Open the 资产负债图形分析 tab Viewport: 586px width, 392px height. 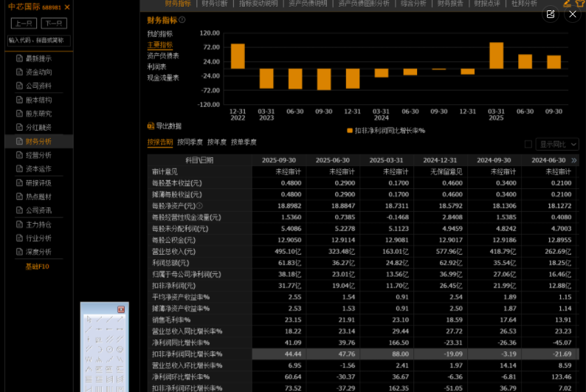tap(364, 4)
